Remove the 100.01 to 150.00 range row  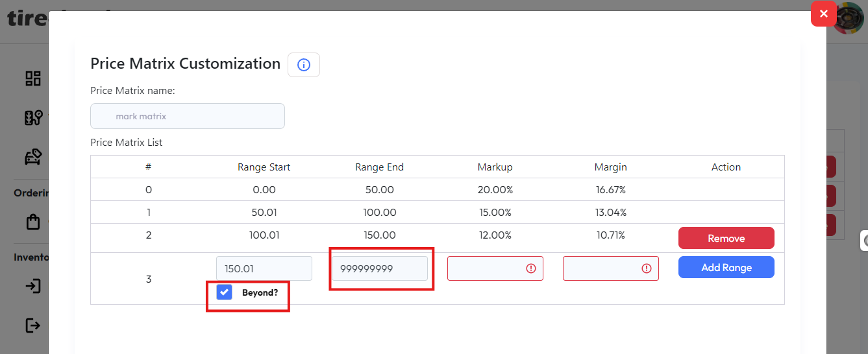click(726, 238)
